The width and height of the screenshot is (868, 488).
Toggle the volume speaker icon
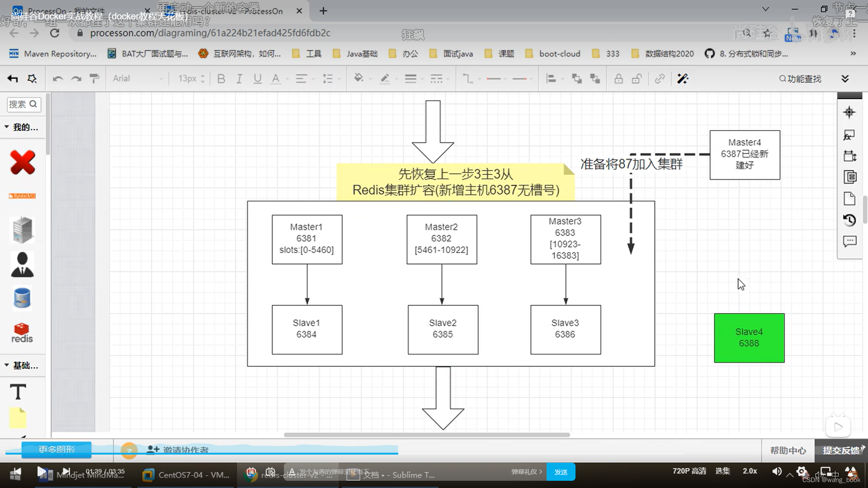pos(777,471)
